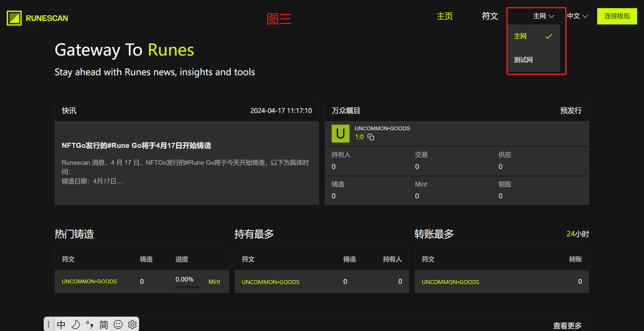
Task: Click the news timestamp 2024-04-17 11:17:10
Action: coord(281,111)
